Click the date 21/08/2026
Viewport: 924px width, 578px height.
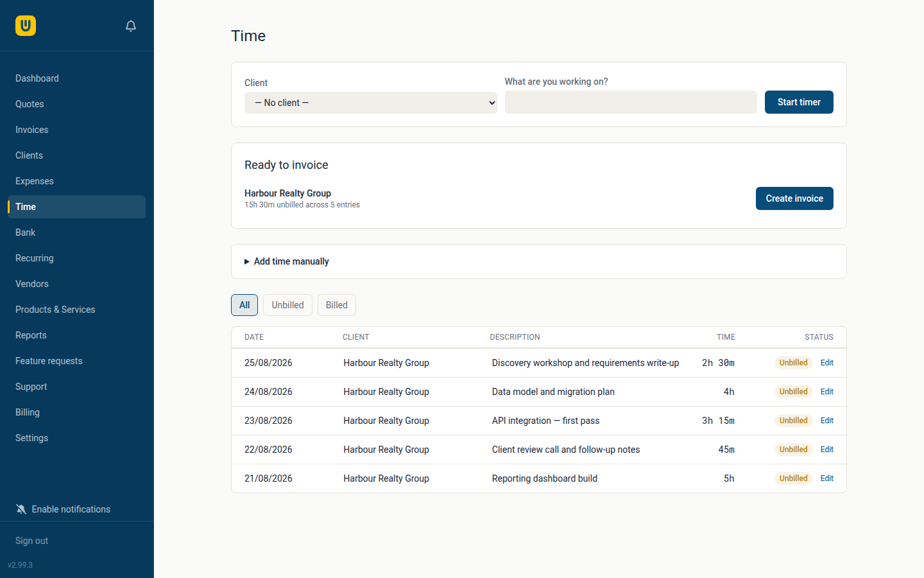(x=268, y=478)
